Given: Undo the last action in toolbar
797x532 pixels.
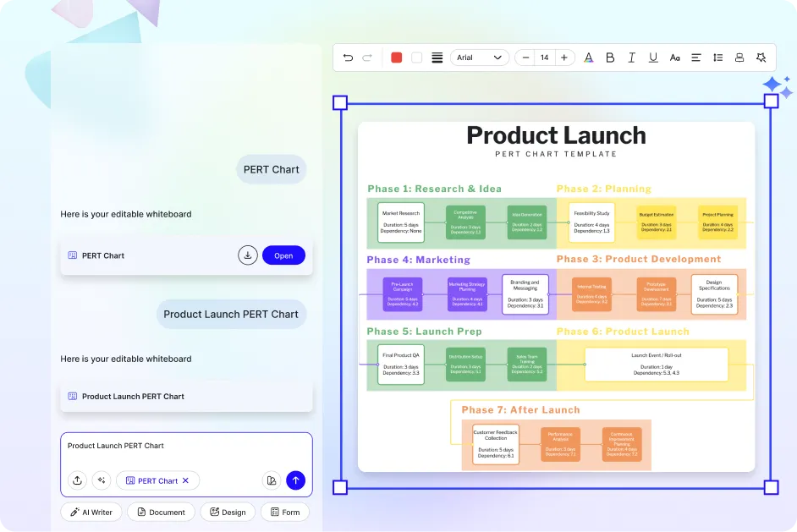Looking at the screenshot, I should pyautogui.click(x=348, y=58).
